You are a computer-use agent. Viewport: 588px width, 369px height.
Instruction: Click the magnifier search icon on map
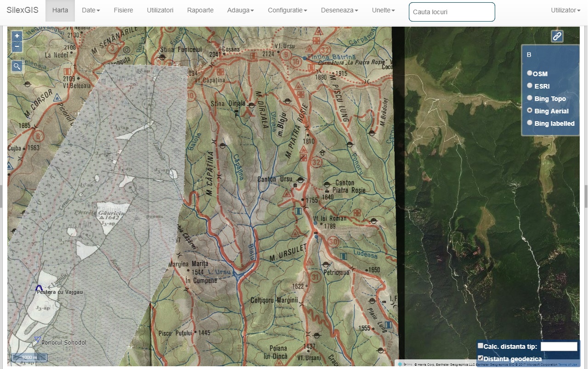[17, 67]
